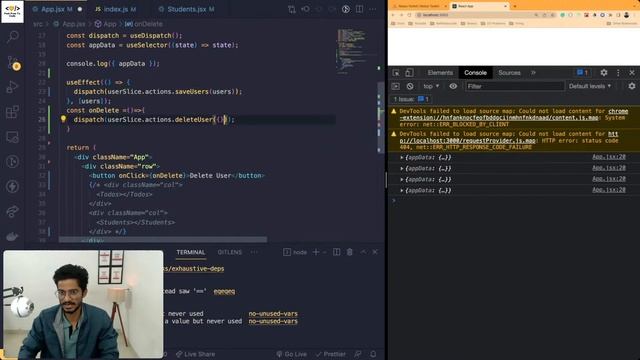Create a live expression with eye icon

[x=453, y=86]
